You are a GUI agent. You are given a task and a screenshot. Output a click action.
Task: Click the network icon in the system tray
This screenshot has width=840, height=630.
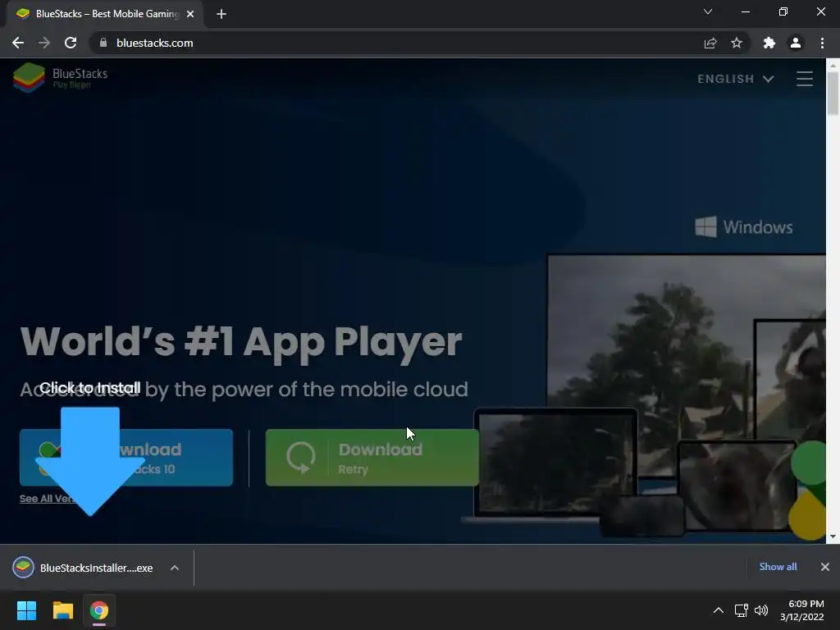click(x=741, y=610)
